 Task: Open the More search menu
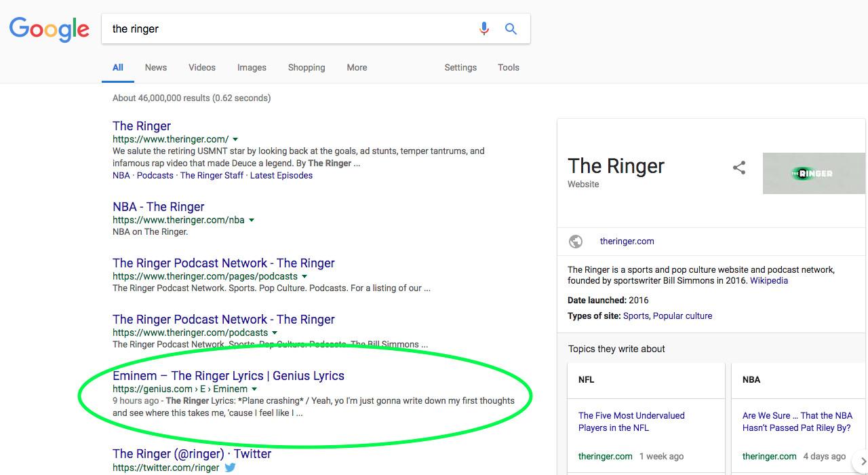coord(357,67)
